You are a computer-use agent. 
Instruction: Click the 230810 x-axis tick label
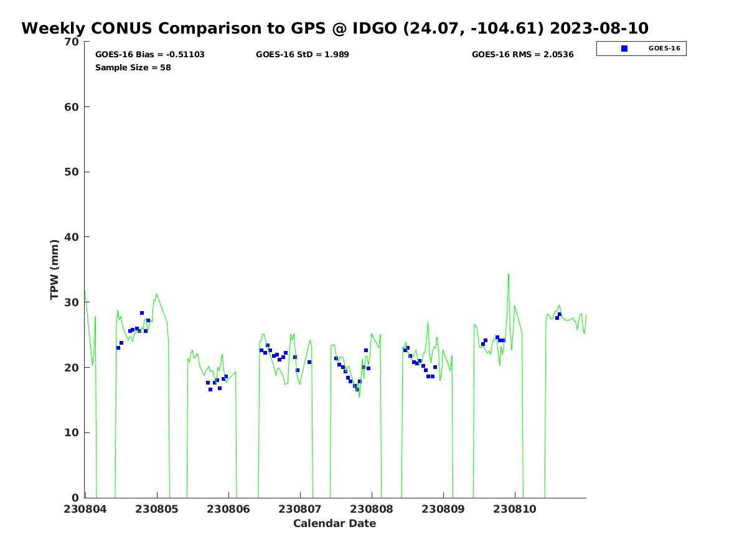tap(515, 509)
